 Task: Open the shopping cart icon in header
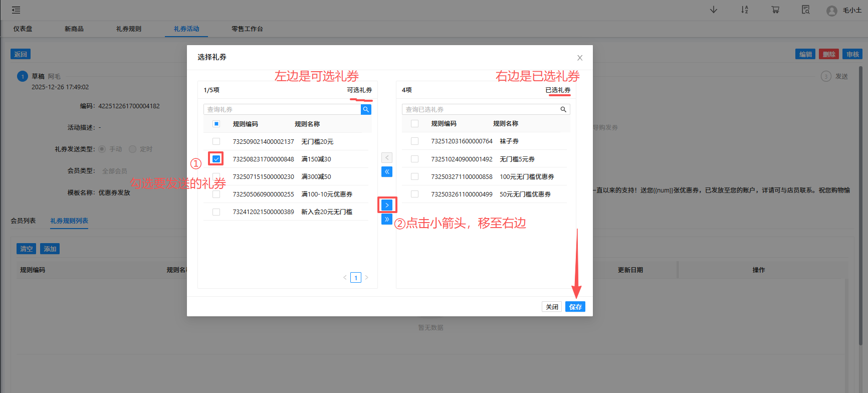pos(775,10)
